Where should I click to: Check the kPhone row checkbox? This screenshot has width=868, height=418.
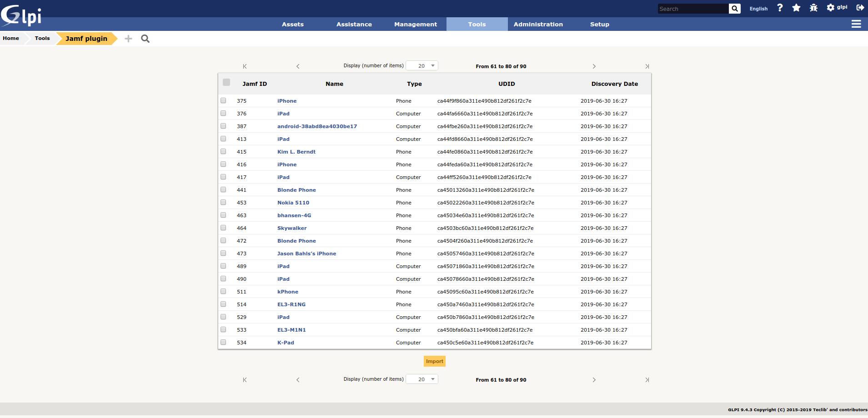click(223, 291)
